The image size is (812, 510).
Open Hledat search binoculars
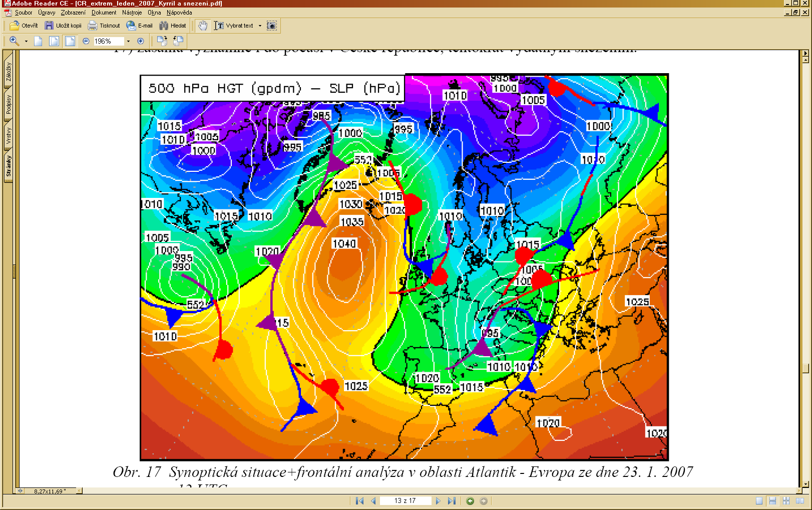173,26
